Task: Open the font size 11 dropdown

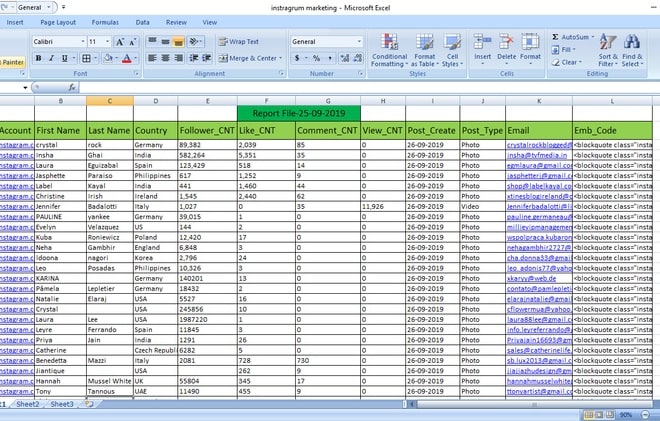Action: [x=107, y=42]
